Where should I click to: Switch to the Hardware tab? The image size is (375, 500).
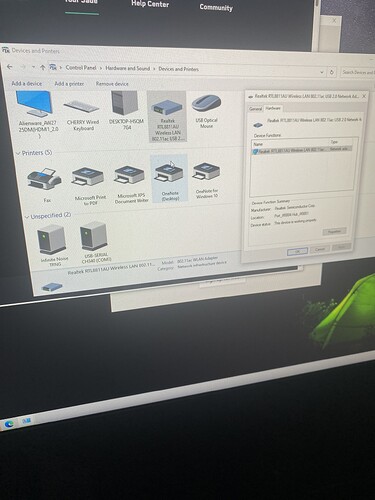273,108
